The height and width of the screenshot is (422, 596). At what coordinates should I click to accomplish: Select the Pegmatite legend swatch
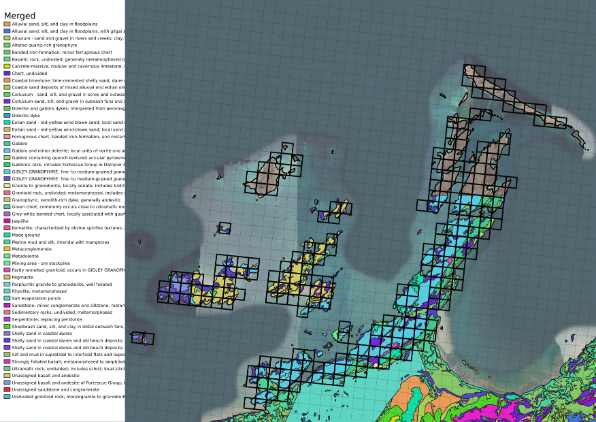pyautogui.click(x=7, y=277)
